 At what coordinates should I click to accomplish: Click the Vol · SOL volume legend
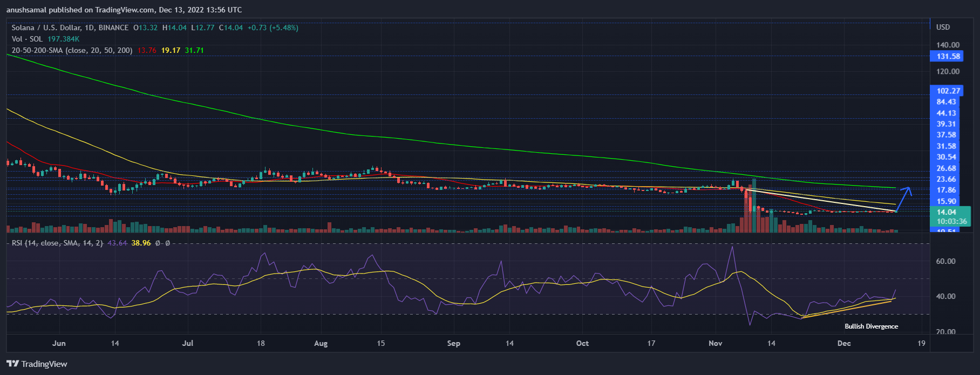(x=28, y=39)
